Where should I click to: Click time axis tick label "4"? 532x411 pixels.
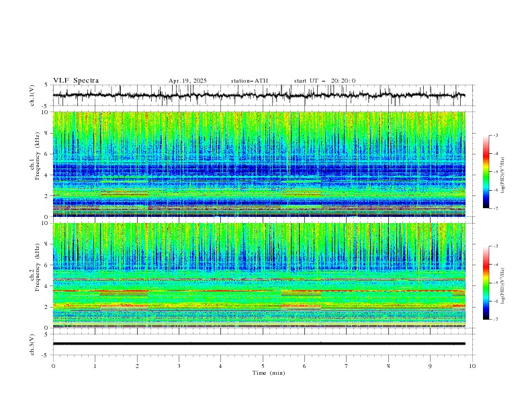(220, 366)
